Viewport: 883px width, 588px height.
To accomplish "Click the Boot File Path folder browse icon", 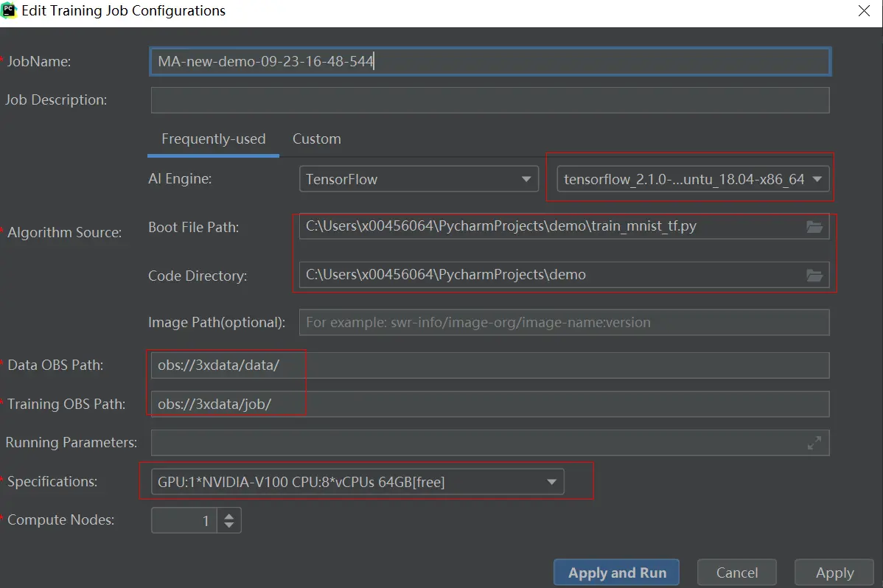I will [814, 227].
